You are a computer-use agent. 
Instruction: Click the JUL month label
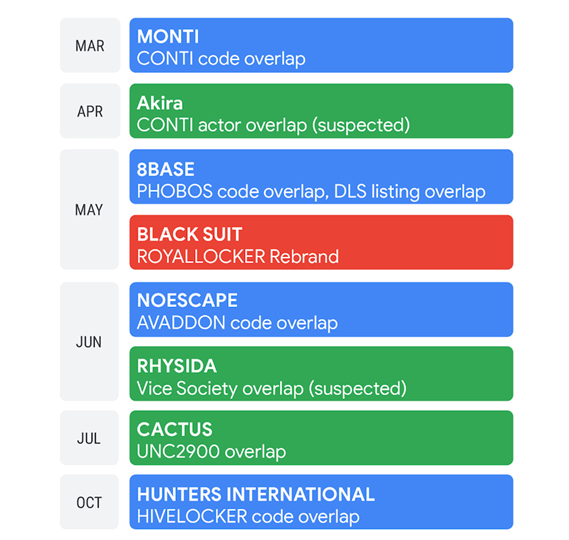(x=89, y=438)
